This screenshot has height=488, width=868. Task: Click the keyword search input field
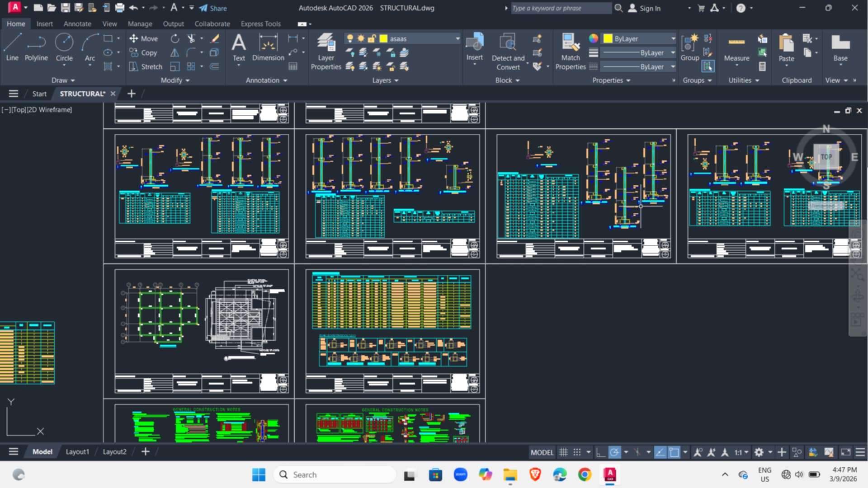pos(561,8)
